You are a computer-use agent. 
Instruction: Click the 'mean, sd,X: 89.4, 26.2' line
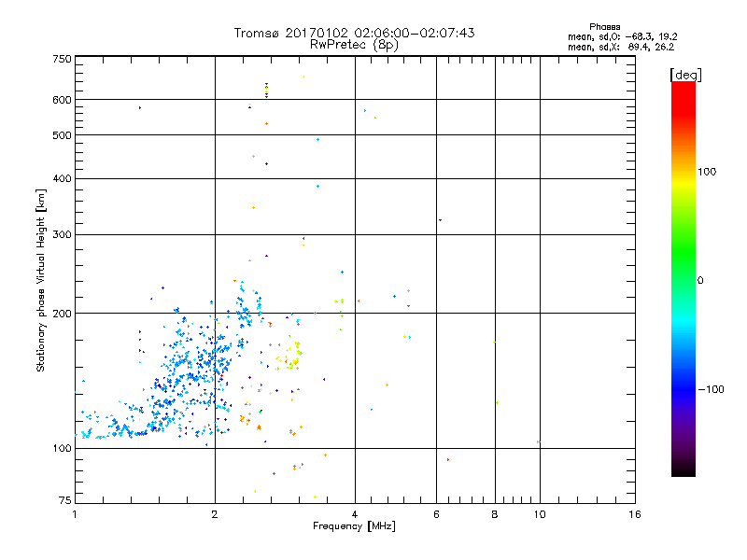pyautogui.click(x=621, y=48)
